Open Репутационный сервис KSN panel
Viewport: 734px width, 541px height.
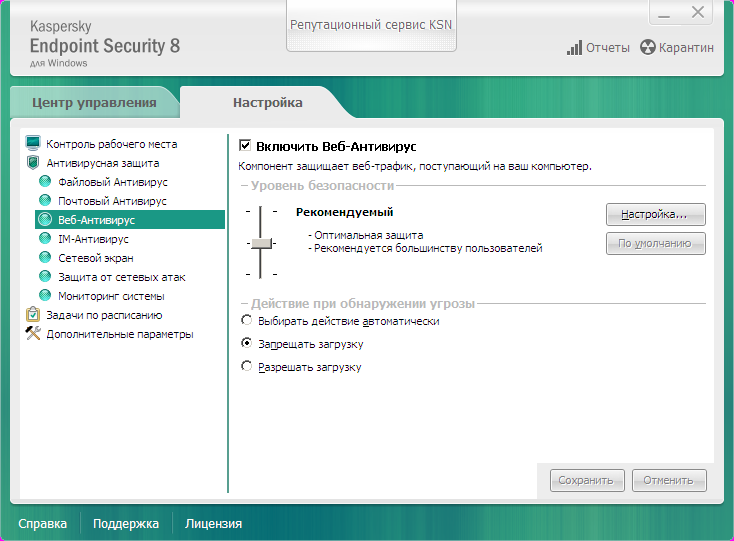pyautogui.click(x=371, y=25)
